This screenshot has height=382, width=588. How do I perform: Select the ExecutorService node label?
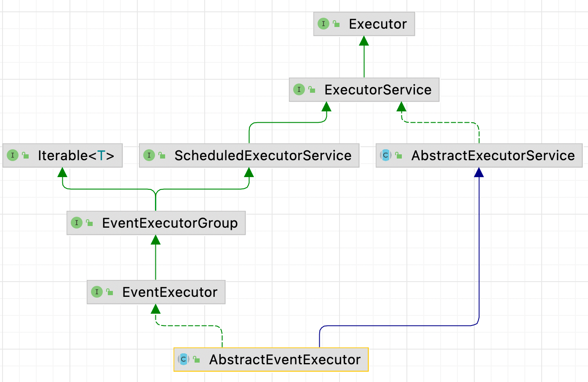click(377, 90)
